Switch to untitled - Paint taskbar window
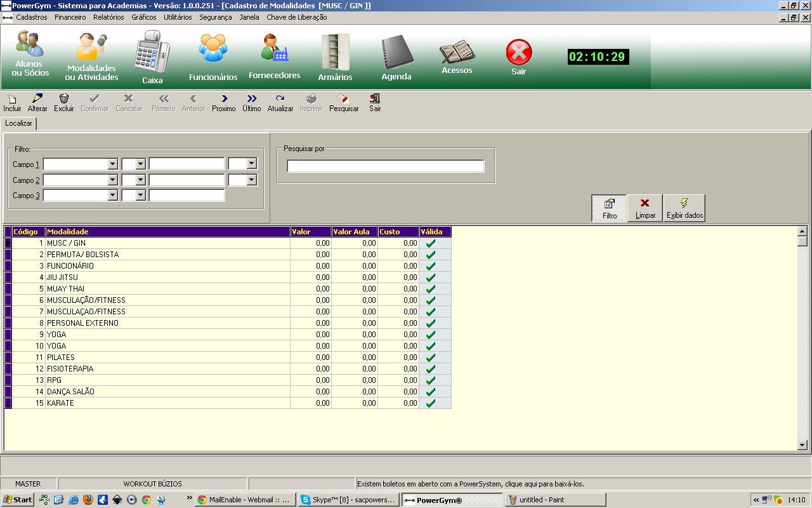Image resolution: width=812 pixels, height=508 pixels. [x=555, y=500]
